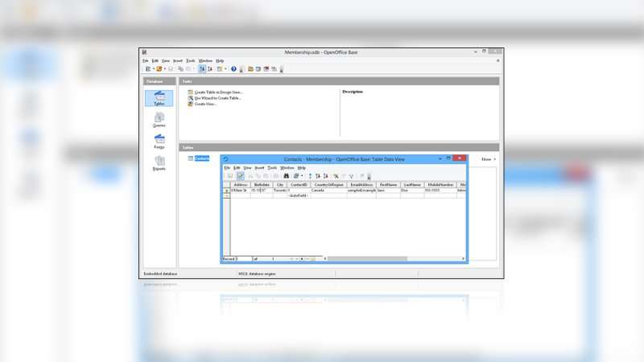Click the New document icon in main toolbar
644x362 pixels.
coord(148,69)
